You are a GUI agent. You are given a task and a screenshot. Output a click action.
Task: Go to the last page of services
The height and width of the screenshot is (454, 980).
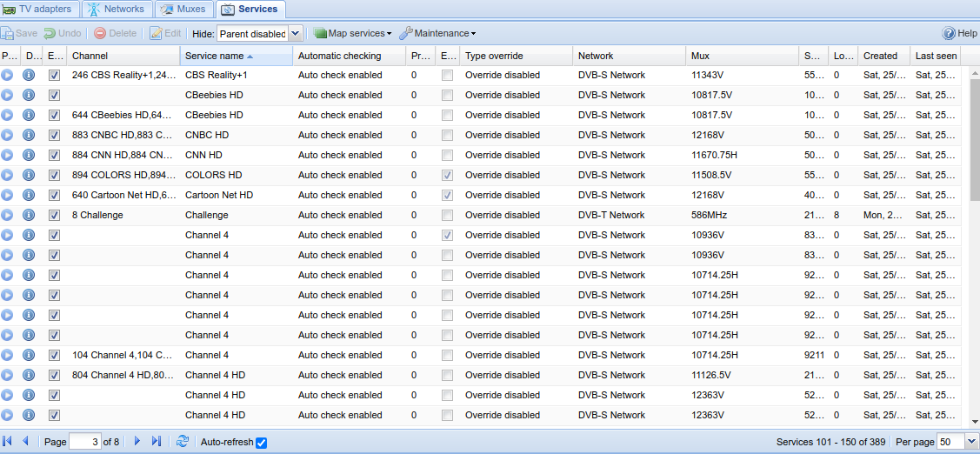pyautogui.click(x=157, y=442)
